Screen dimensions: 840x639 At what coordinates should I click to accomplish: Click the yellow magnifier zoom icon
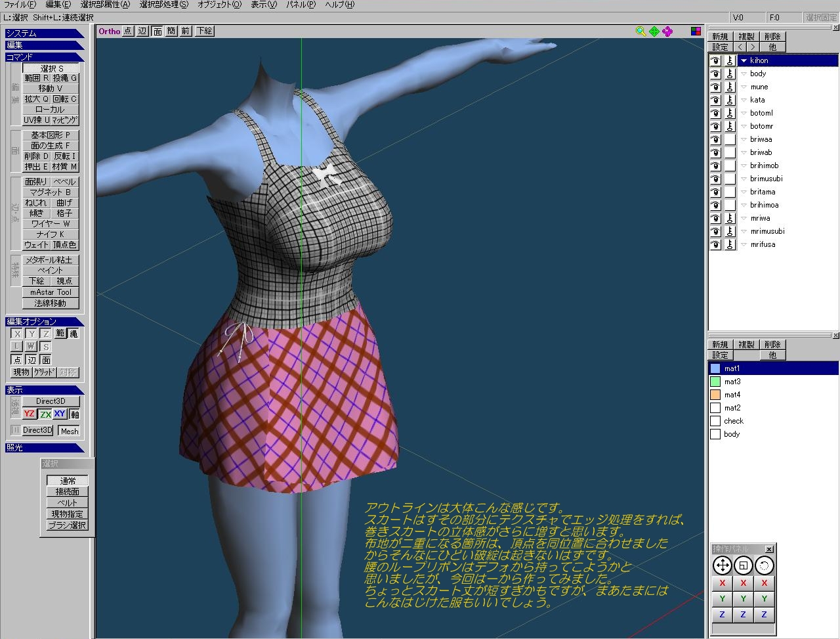click(x=640, y=31)
